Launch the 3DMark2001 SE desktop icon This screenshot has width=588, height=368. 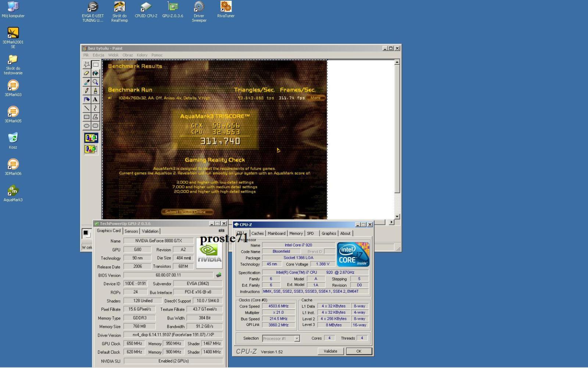coord(13,38)
